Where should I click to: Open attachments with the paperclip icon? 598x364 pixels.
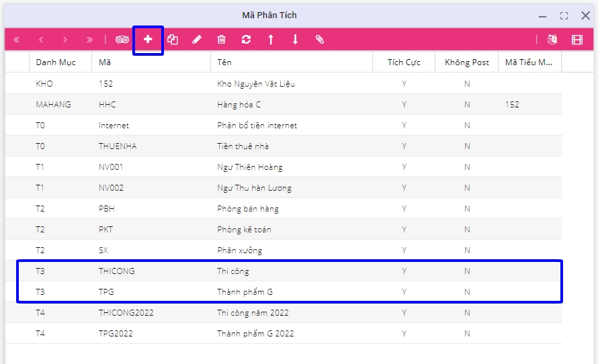(x=320, y=40)
